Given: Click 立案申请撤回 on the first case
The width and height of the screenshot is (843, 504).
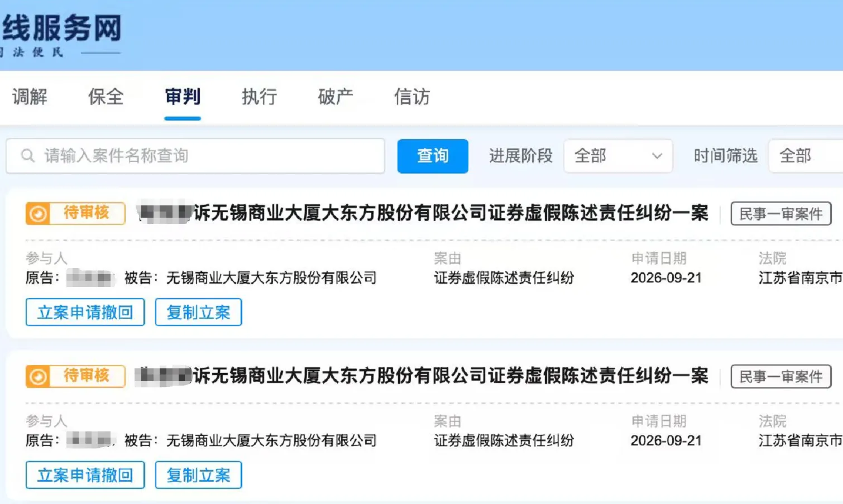Looking at the screenshot, I should (85, 312).
